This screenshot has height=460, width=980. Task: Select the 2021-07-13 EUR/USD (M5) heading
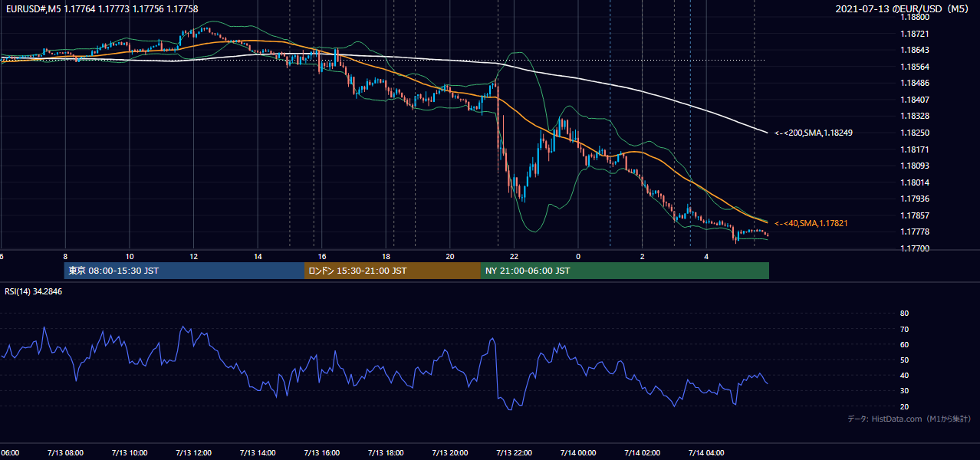click(x=903, y=9)
